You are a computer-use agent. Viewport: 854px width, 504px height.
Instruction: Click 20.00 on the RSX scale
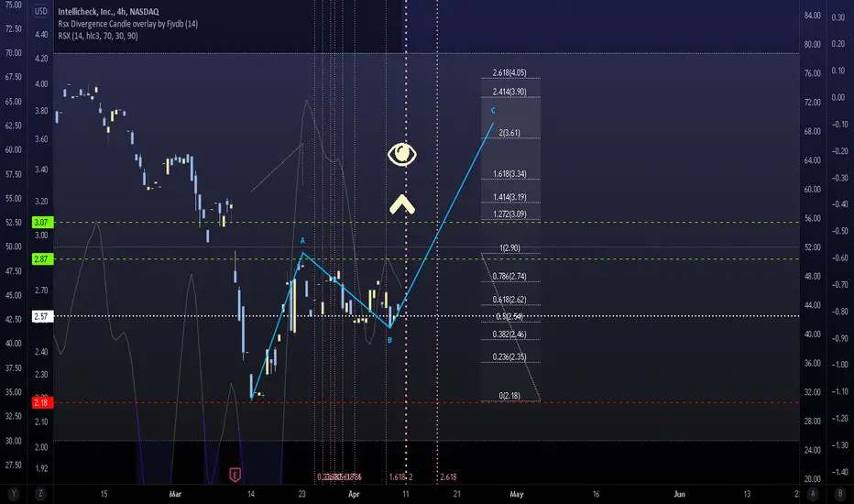click(x=812, y=479)
